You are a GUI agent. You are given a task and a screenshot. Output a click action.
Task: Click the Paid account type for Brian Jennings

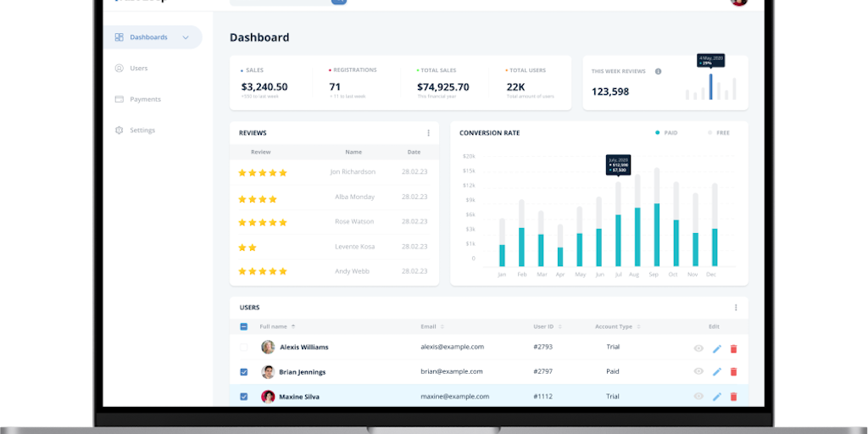pos(613,371)
